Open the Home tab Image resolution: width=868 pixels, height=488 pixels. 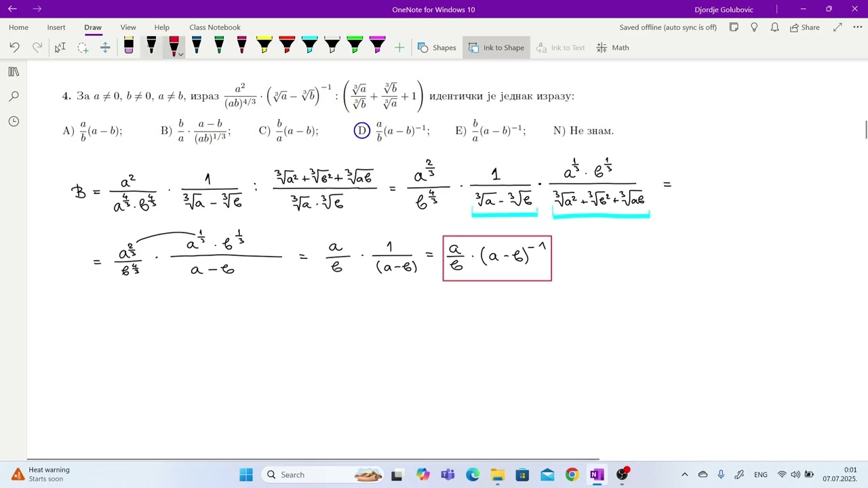click(x=18, y=27)
